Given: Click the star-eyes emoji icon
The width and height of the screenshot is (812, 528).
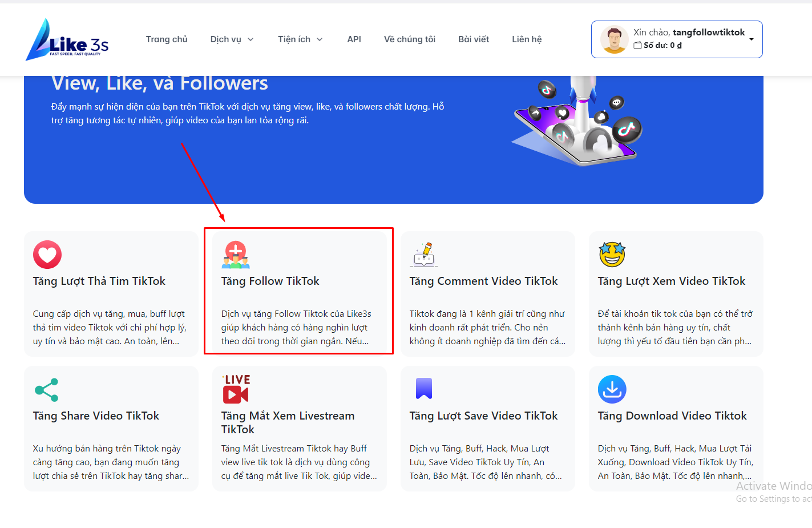Looking at the screenshot, I should point(612,255).
